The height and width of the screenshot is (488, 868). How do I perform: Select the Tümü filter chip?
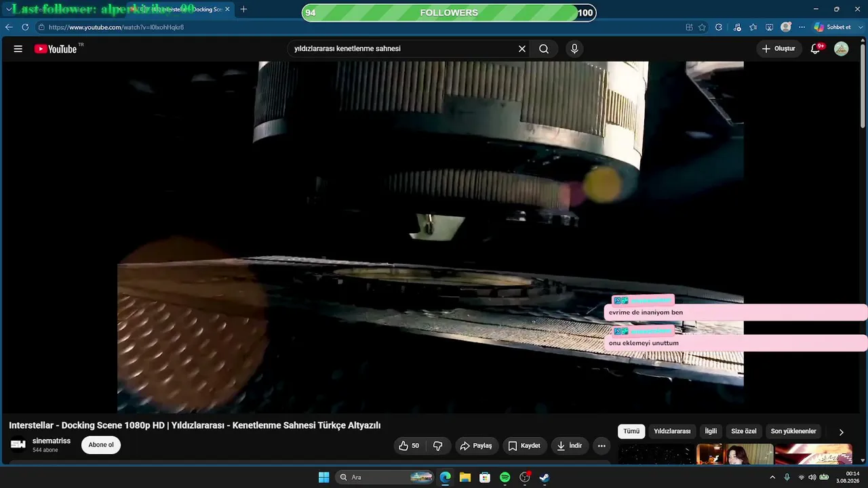tap(631, 431)
